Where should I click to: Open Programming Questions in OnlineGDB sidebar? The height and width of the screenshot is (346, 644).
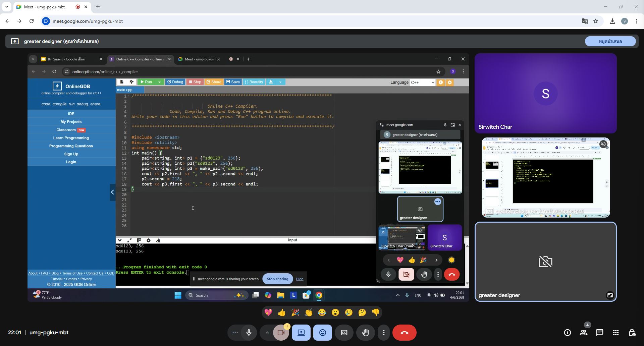pyautogui.click(x=71, y=146)
